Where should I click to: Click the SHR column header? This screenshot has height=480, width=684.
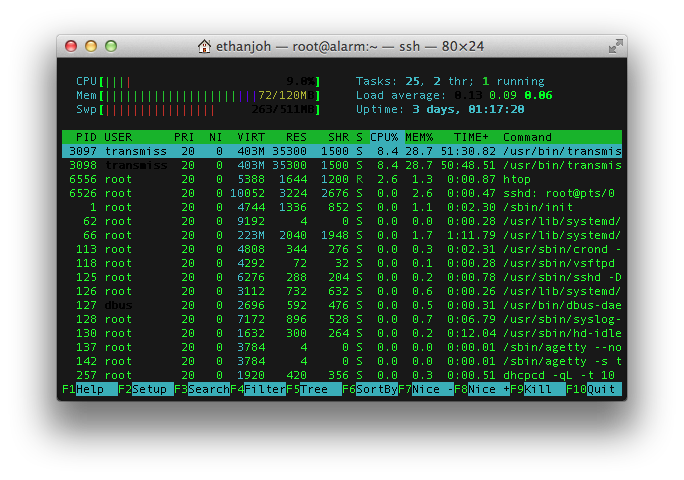click(x=339, y=137)
